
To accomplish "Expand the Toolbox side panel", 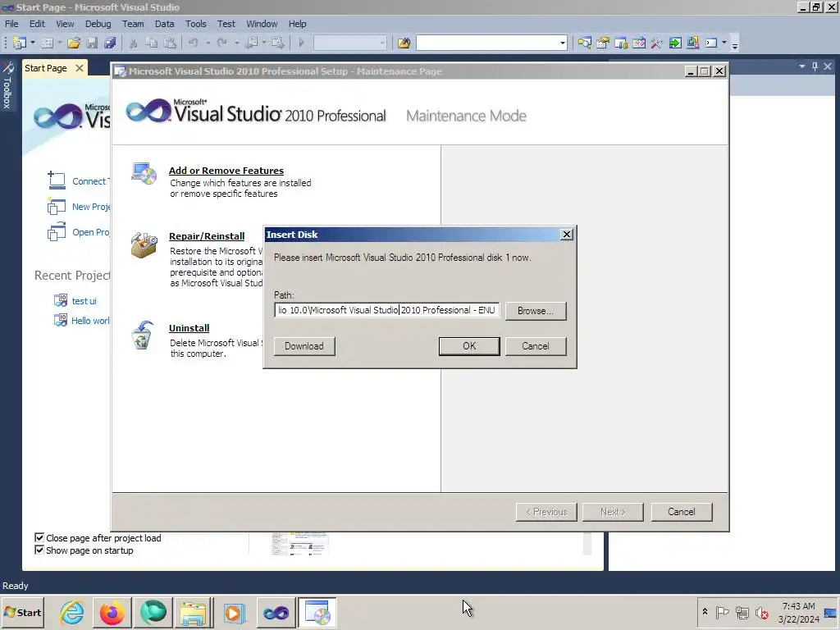I will [x=7, y=85].
